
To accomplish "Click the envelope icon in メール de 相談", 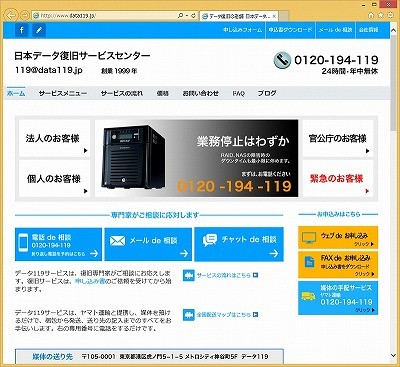I will [117, 241].
